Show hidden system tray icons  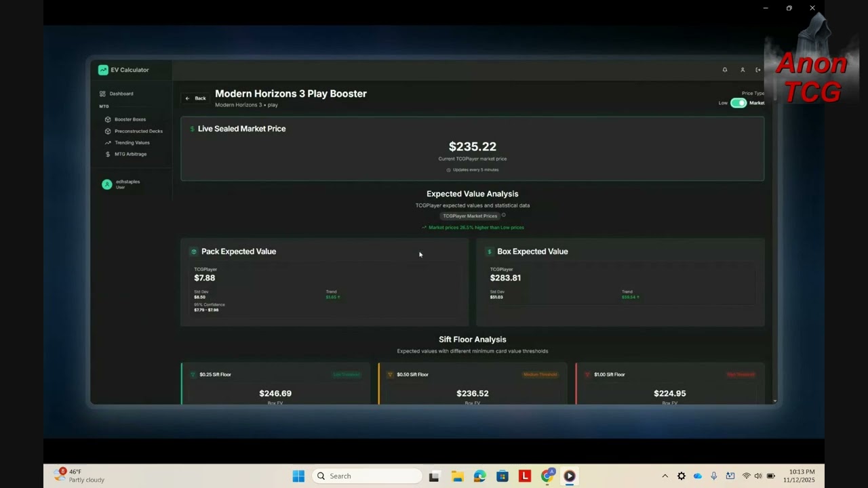pyautogui.click(x=665, y=476)
